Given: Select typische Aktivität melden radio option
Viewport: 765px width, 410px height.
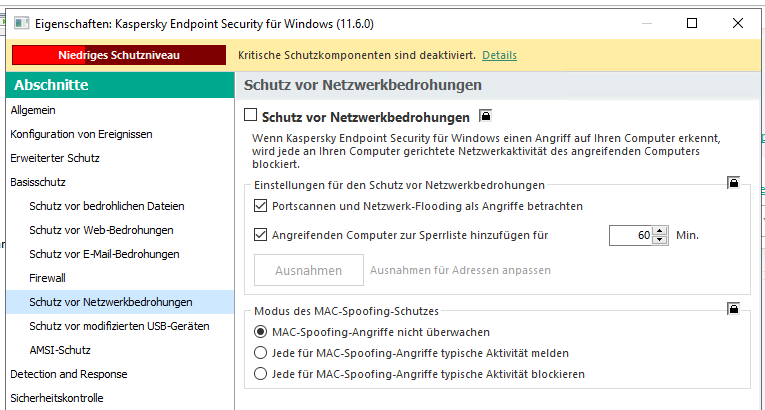Looking at the screenshot, I should pos(261,353).
